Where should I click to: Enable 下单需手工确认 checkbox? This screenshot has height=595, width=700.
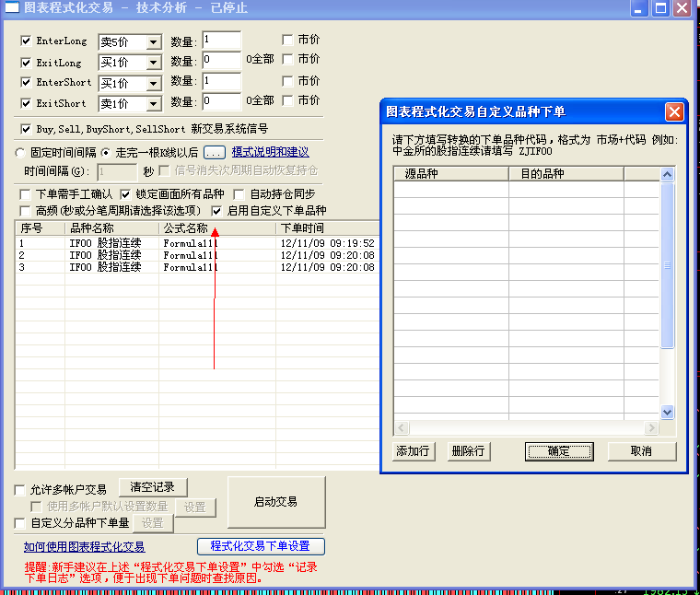(26, 194)
